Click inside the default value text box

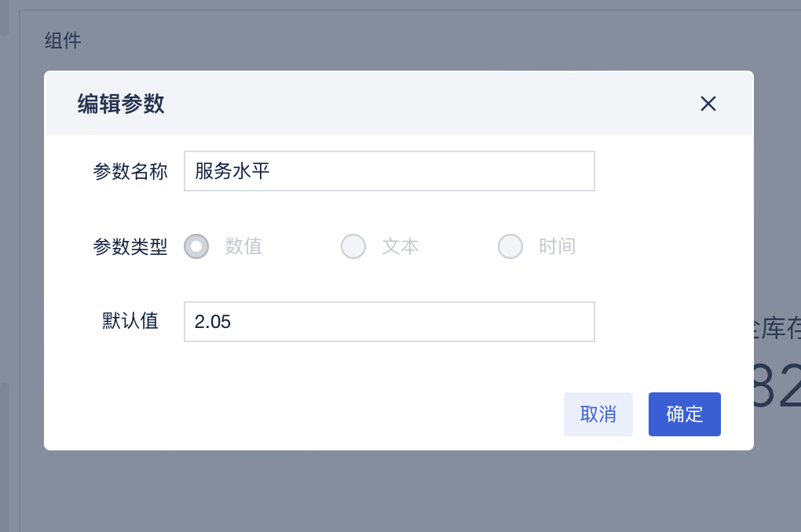click(x=389, y=322)
